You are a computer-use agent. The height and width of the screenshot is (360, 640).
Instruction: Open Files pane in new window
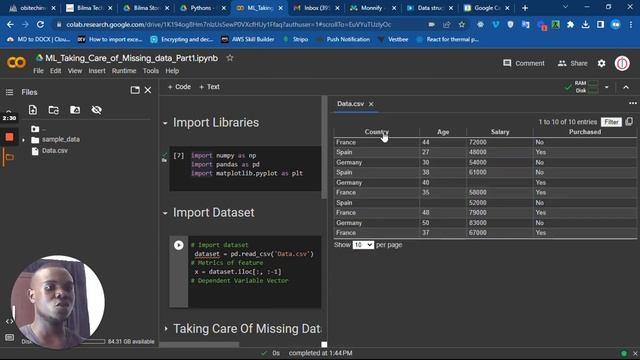[x=135, y=90]
